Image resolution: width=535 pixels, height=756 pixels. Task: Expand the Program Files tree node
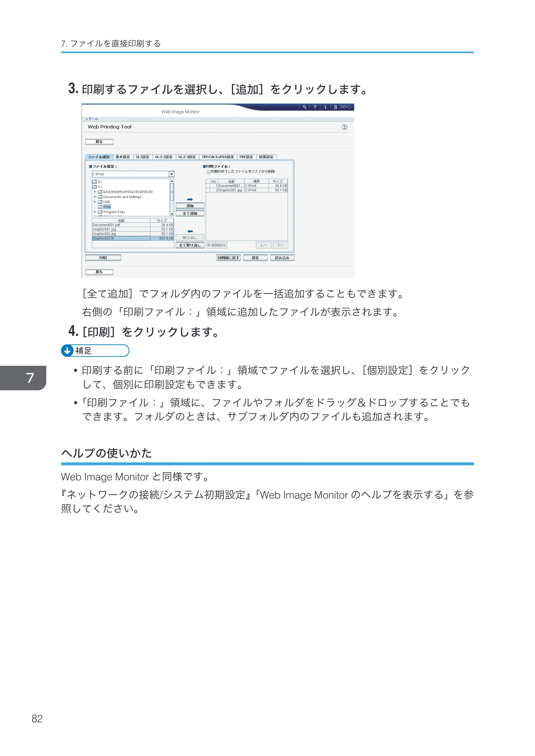point(95,212)
